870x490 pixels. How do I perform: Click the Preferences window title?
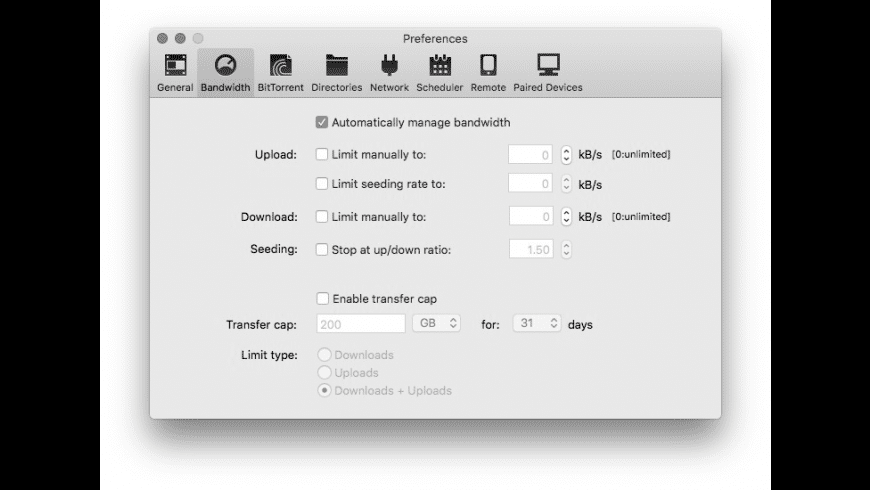435,39
